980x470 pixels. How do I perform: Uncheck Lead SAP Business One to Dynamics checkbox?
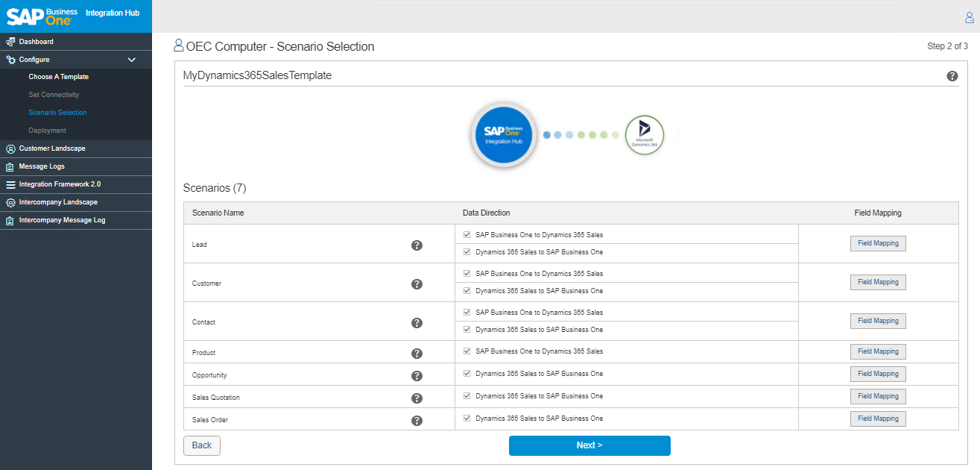[467, 235]
